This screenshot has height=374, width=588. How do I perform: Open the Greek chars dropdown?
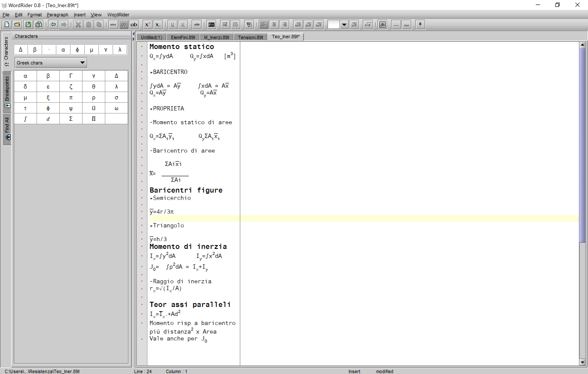click(x=83, y=63)
